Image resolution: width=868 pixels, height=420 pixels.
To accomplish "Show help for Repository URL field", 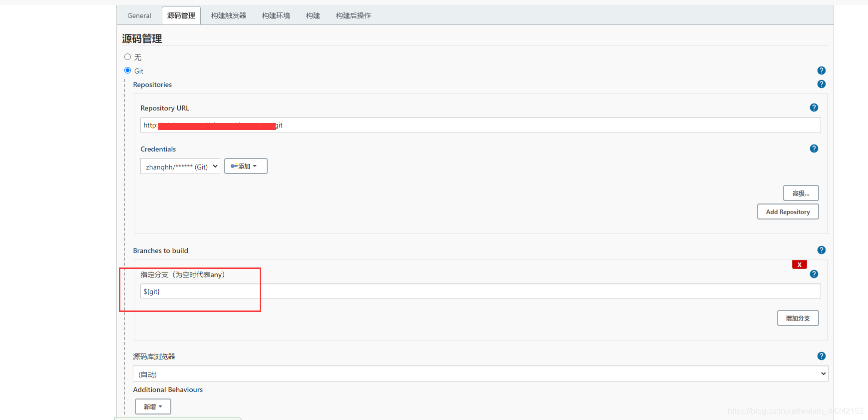I will click(814, 107).
